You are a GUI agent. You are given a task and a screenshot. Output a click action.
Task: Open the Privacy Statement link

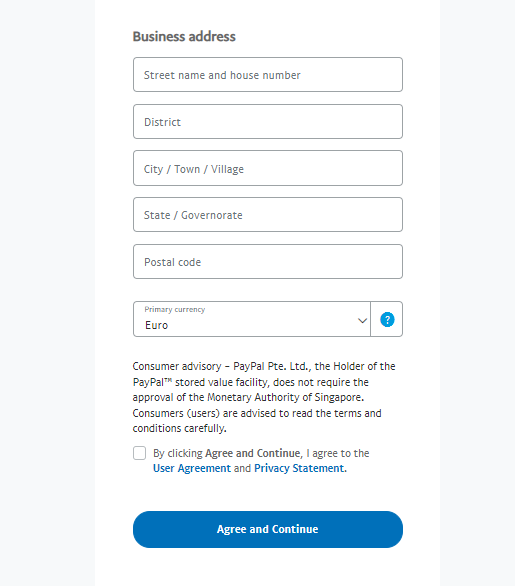[x=300, y=468]
